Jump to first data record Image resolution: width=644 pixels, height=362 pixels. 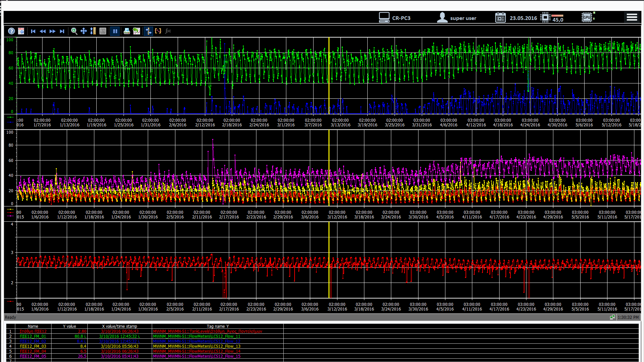coord(33,31)
